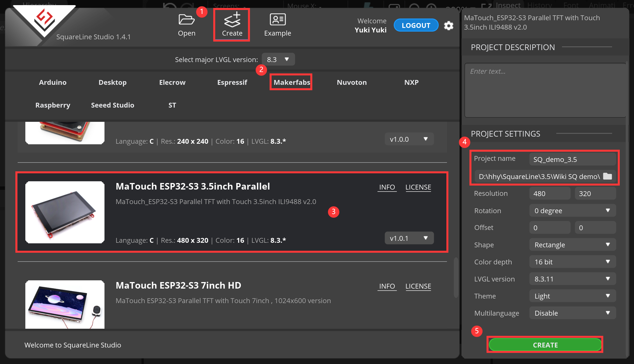Click INFO link for MaTouch 3.5inch Parallel

387,187
